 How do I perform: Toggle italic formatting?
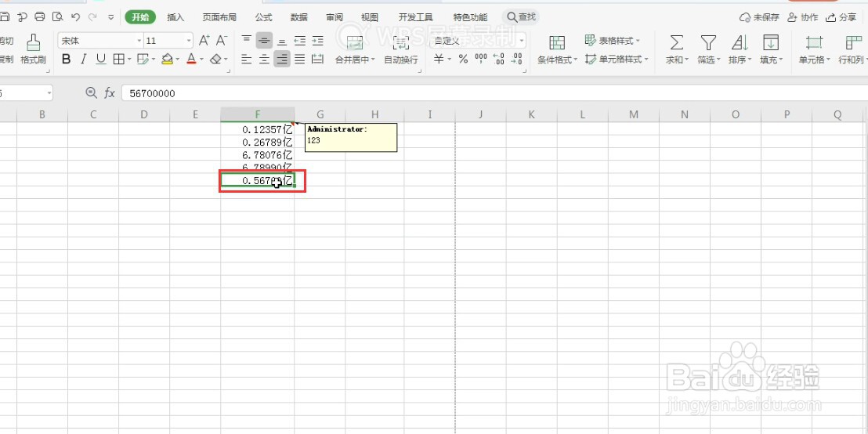pos(84,60)
